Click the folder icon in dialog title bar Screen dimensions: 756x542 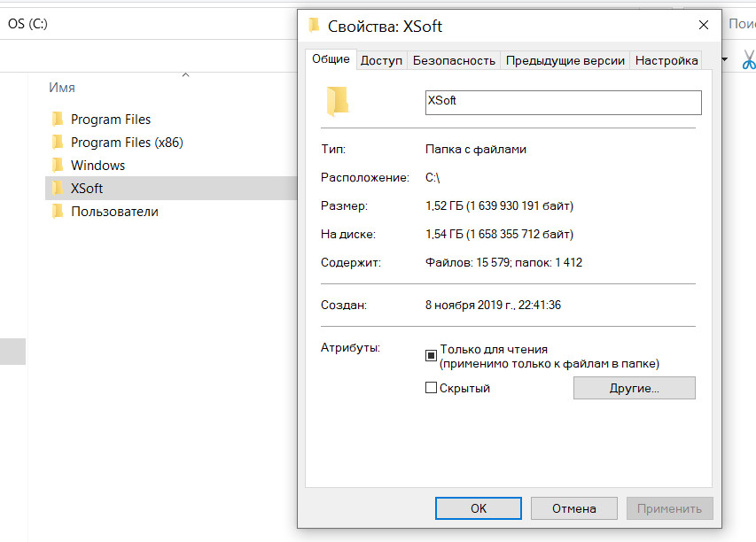[313, 26]
